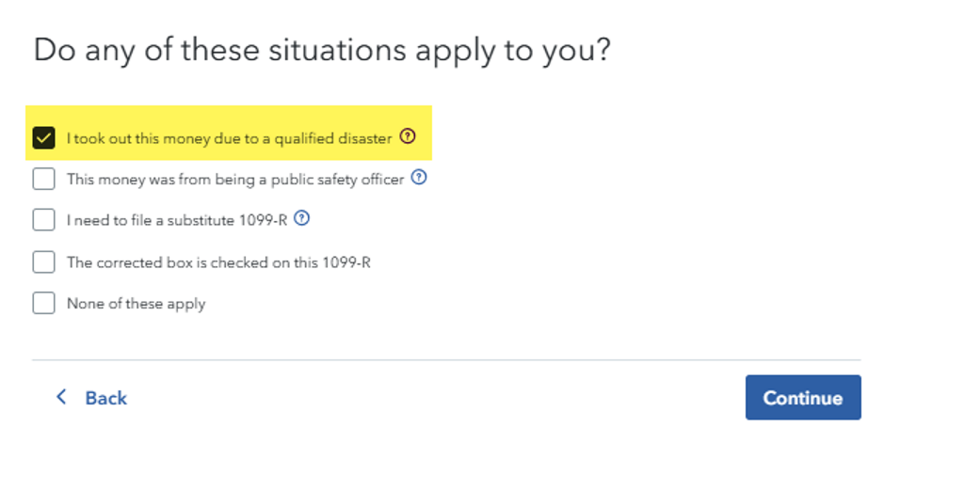Viewport: 980px width, 491px height.
Task: Tick the substitute 1099-R checkbox
Action: point(43,220)
